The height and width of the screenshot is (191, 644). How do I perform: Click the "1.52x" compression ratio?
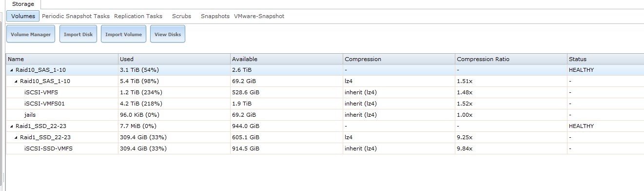click(464, 104)
